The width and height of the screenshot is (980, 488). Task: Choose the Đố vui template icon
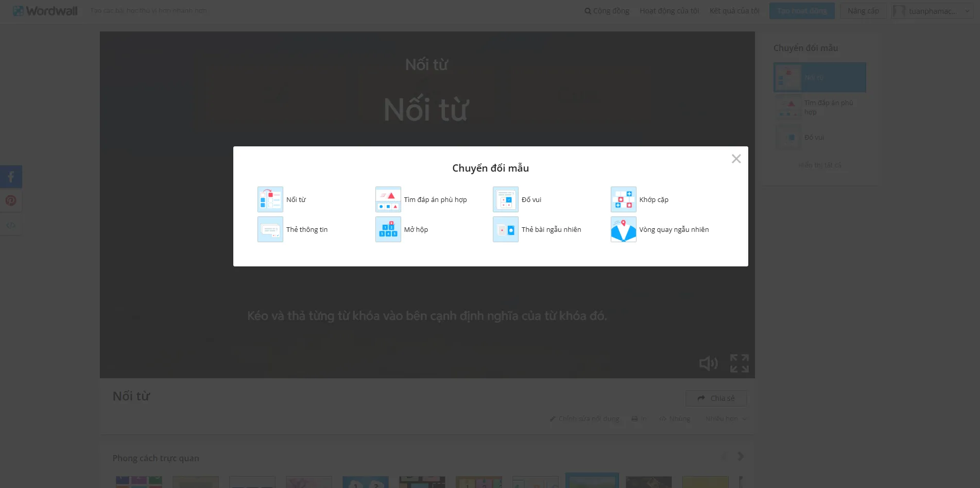tap(505, 199)
